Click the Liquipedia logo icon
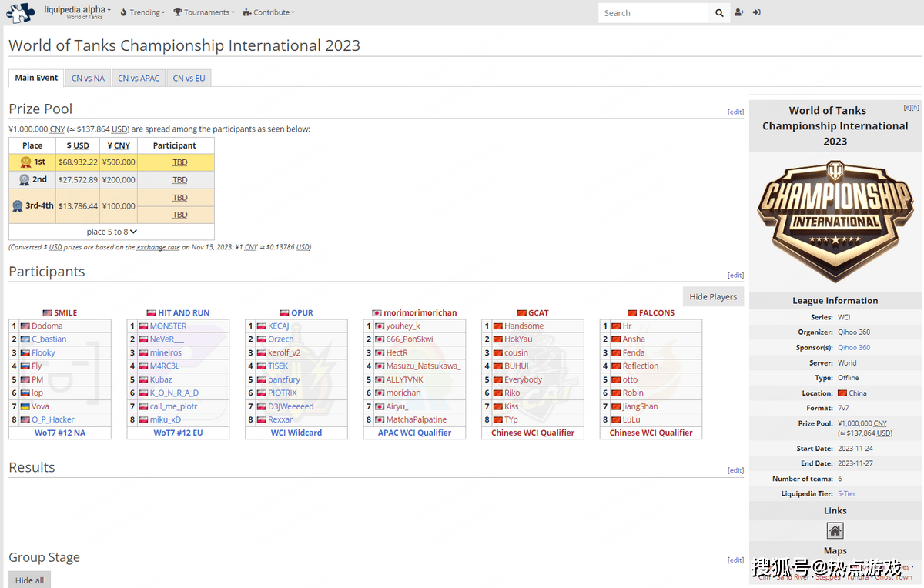The height and width of the screenshot is (588, 924). (20, 12)
